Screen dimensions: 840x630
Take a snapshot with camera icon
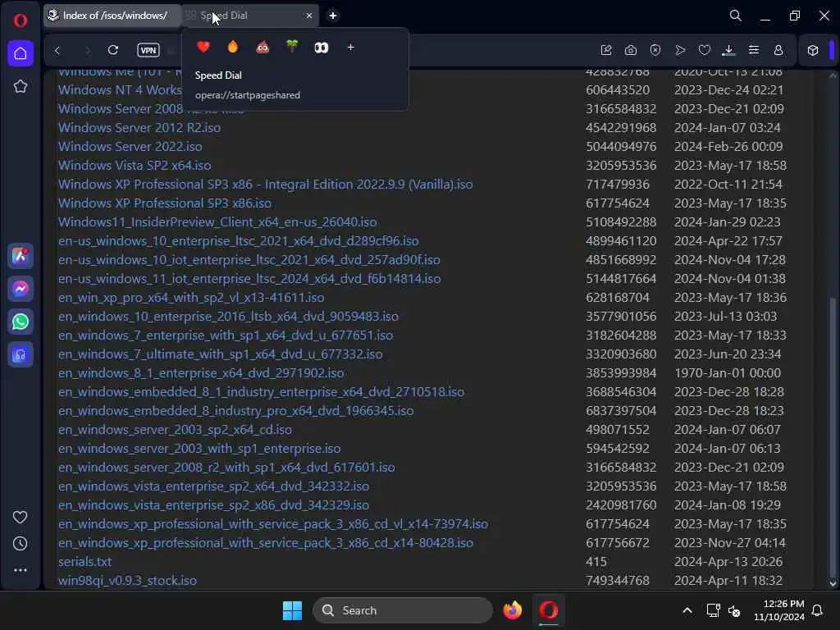tap(631, 50)
